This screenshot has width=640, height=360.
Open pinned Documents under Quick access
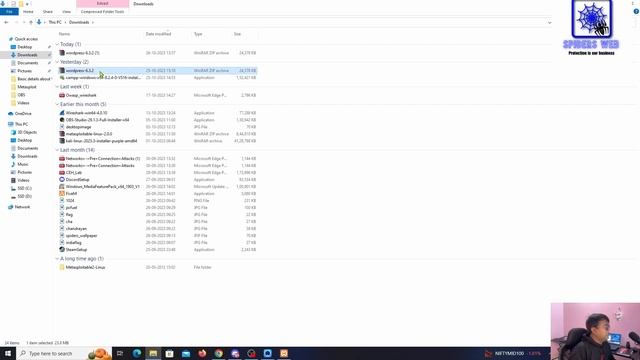27,63
